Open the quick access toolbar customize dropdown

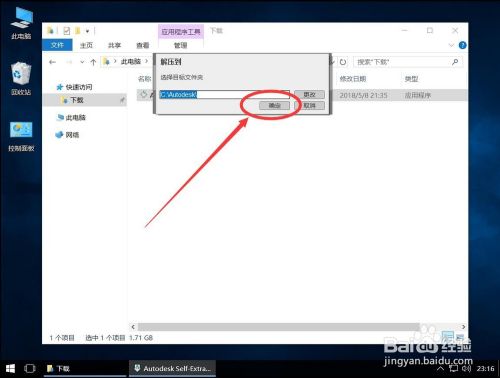pos(87,31)
